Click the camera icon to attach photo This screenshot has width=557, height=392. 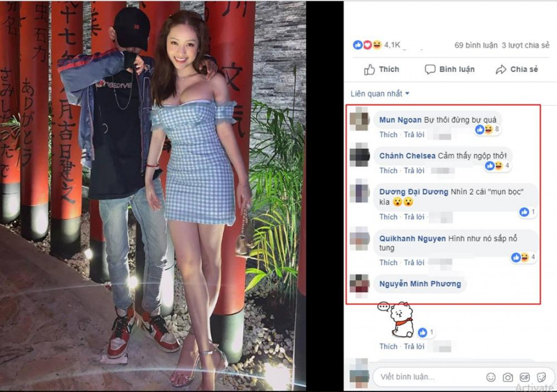tap(507, 377)
